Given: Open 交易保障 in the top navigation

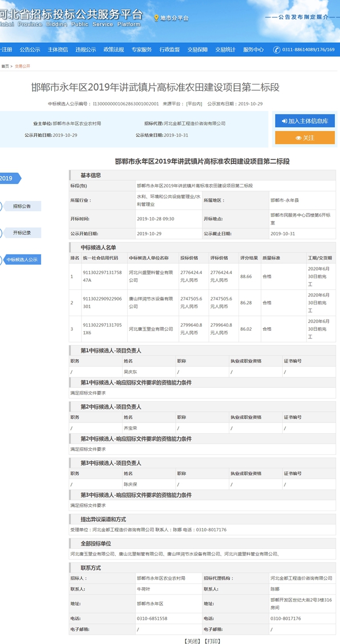Looking at the screenshot, I should (x=197, y=50).
